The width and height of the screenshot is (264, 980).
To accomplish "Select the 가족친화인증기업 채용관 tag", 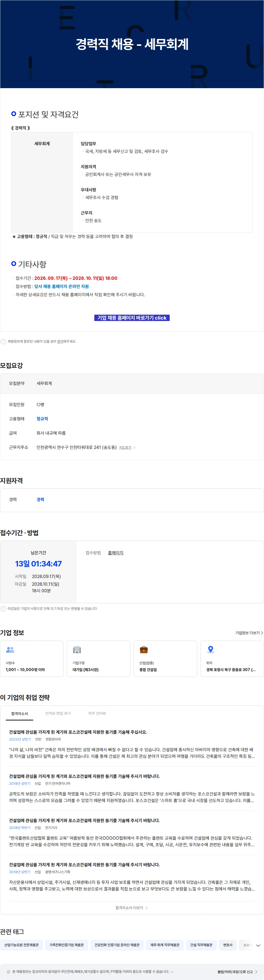I will point(66,945).
